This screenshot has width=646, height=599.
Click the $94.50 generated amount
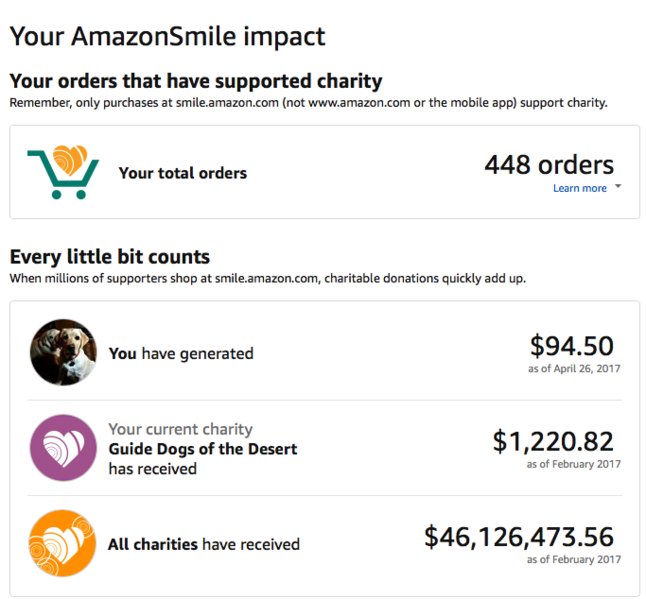tap(572, 346)
